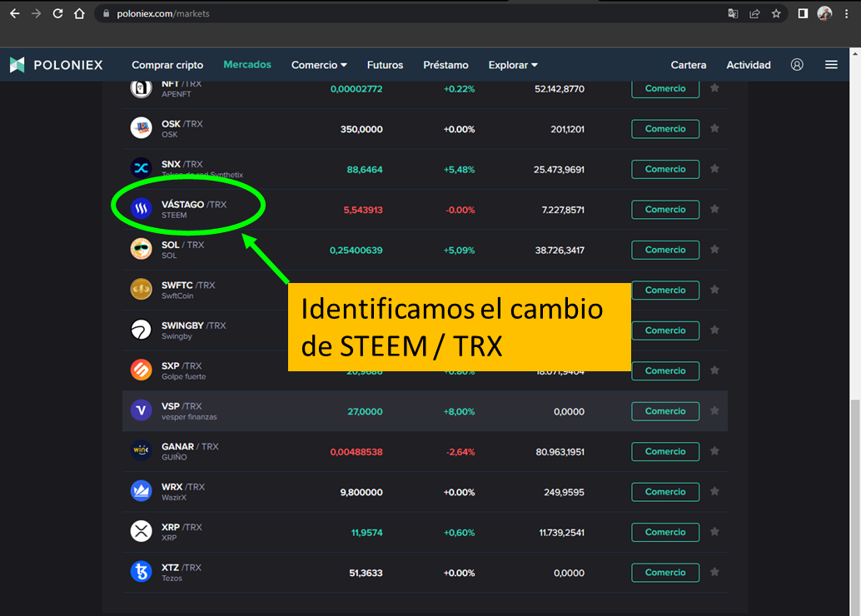Click the GANAR change -2,64%
Viewport: 861px width, 616px height.
pos(460,452)
